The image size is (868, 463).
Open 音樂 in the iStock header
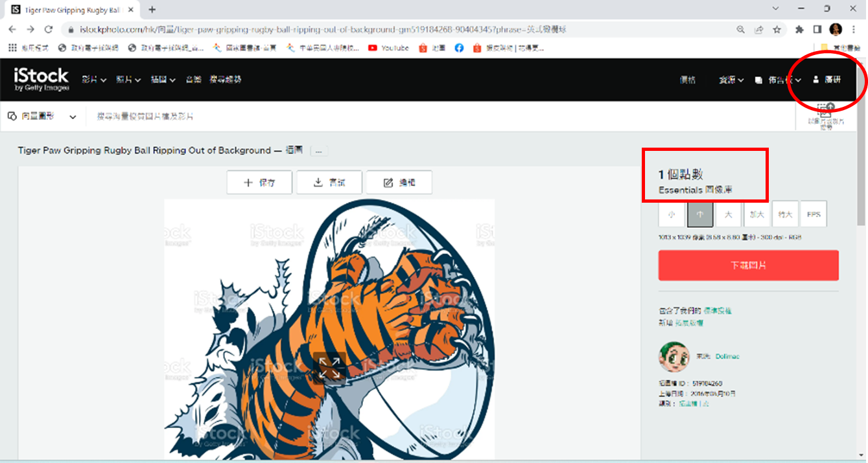[x=193, y=80]
